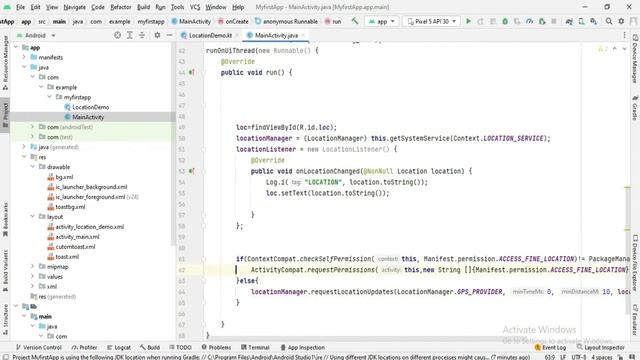
Task: Open editor tabs three-dot menu
Action: point(624,36)
